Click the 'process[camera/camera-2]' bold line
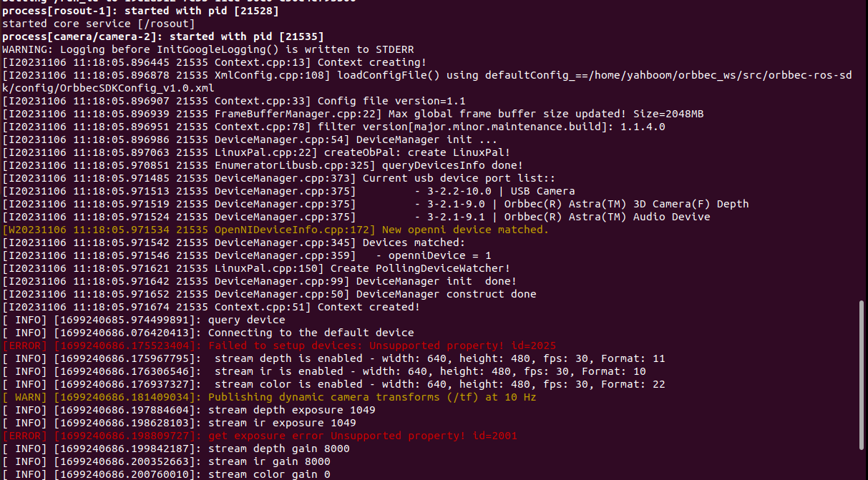 (163, 36)
